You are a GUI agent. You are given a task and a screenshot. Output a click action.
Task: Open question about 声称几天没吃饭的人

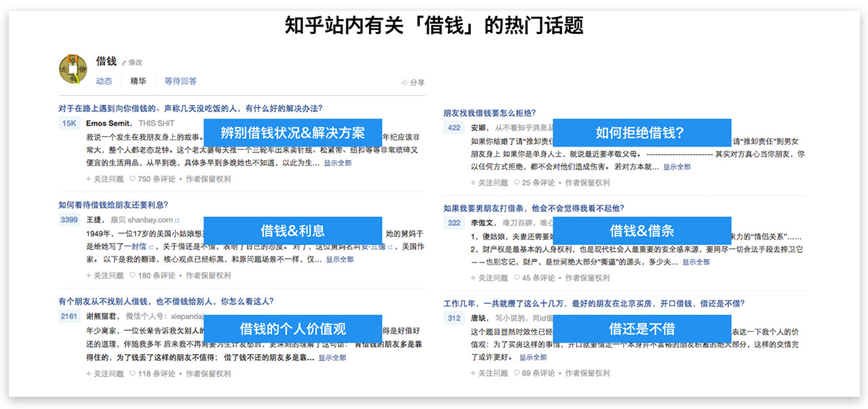point(191,108)
